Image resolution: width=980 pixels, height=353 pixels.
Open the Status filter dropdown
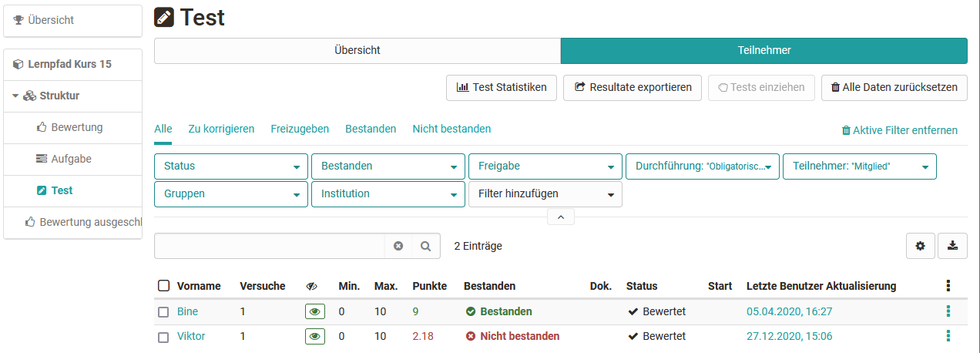[231, 166]
